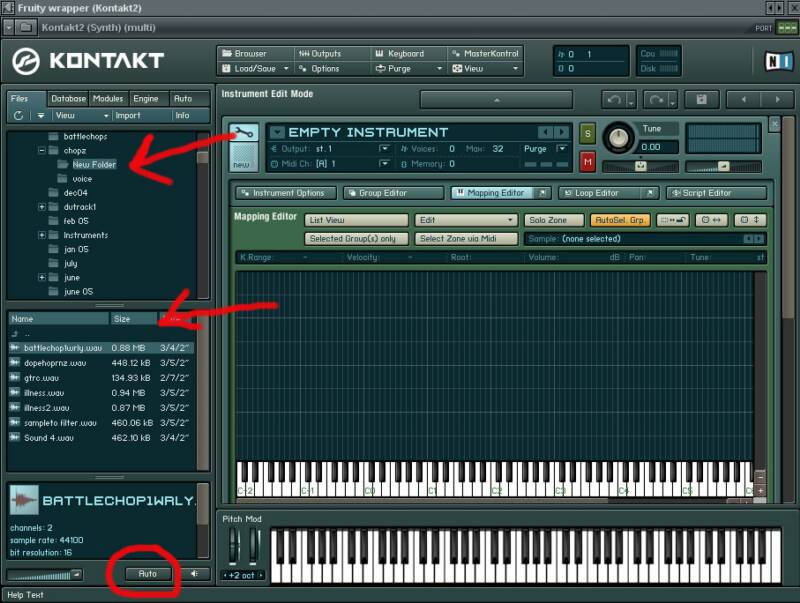
Task: Select the New Folder tree item
Action: click(94, 164)
